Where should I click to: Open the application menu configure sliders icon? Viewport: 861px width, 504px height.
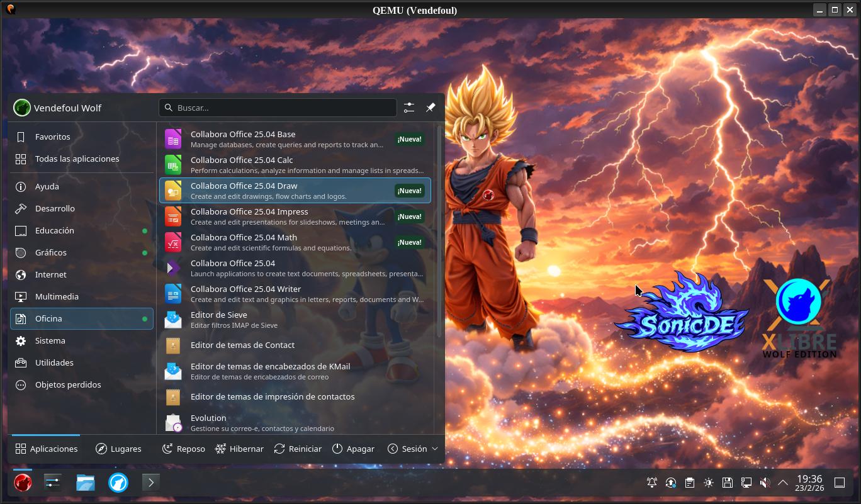(x=409, y=108)
